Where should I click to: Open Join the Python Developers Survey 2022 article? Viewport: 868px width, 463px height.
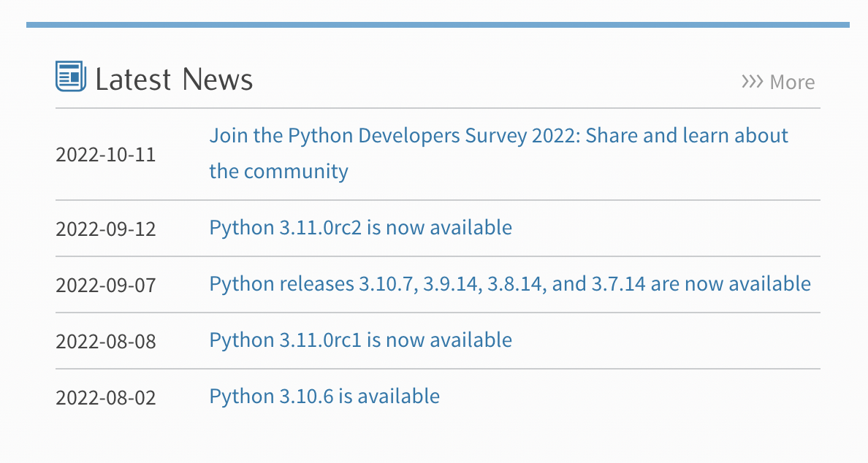tap(498, 153)
